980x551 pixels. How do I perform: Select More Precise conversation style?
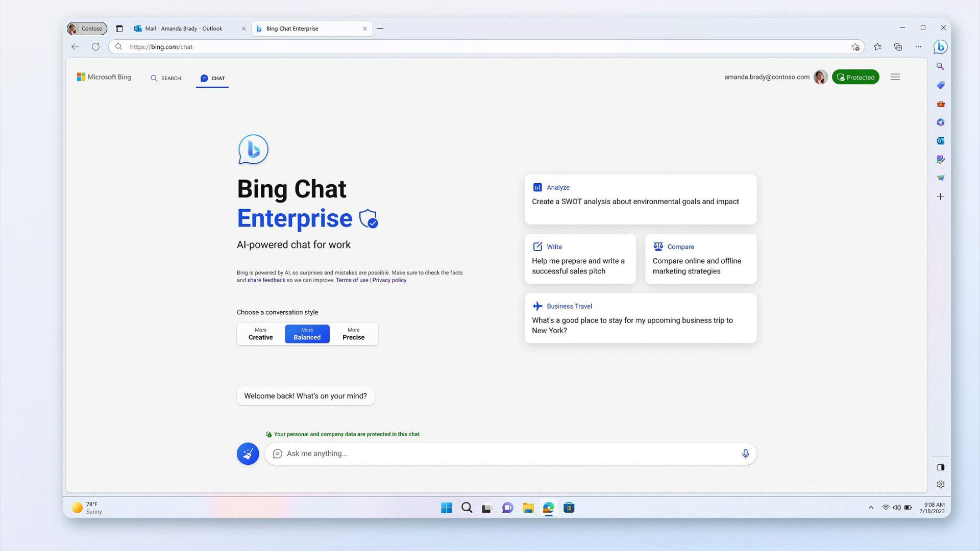[353, 334]
